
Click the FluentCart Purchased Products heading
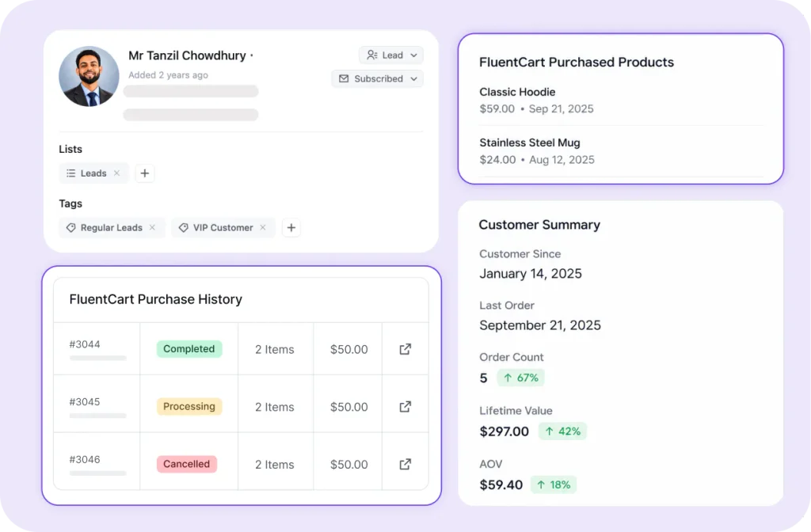coord(577,62)
